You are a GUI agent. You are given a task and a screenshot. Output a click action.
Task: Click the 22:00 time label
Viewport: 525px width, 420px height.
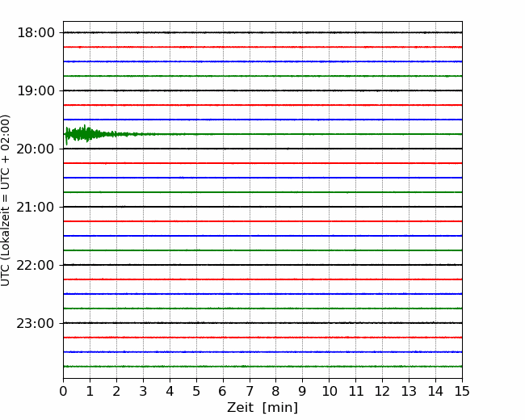pos(36,265)
